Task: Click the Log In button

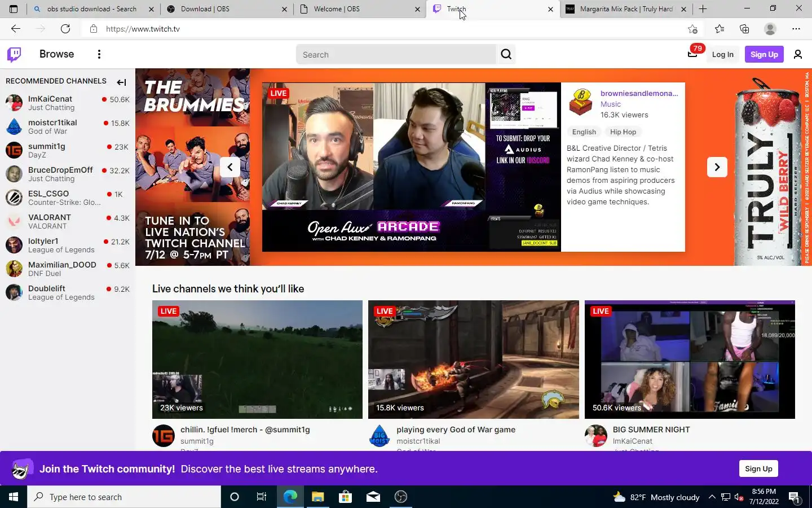Action: pos(722,54)
